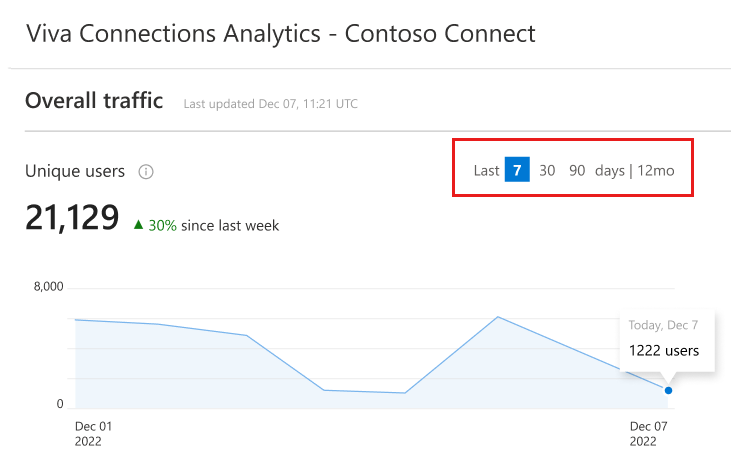Click the blue Dec 7 data point
This screenshot has height=468, width=731.
pyautogui.click(x=668, y=390)
